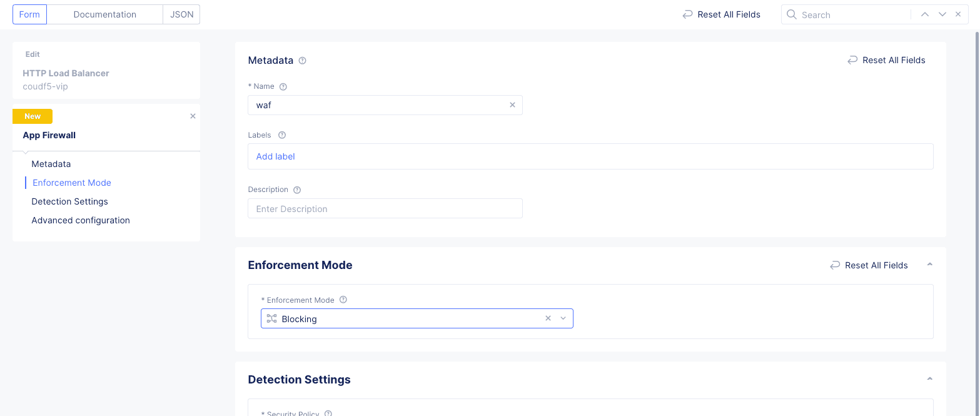Switch to the Documentation tab
This screenshot has width=980, height=416.
tap(104, 14)
